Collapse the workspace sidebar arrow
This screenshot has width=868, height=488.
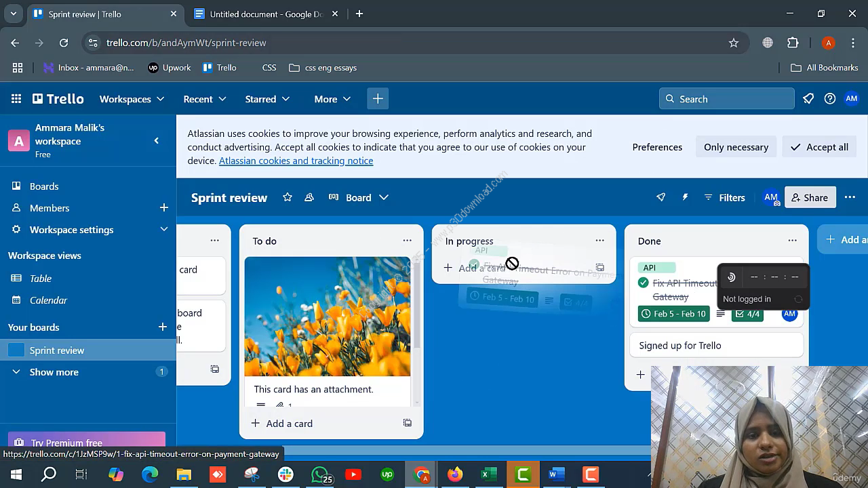point(157,141)
